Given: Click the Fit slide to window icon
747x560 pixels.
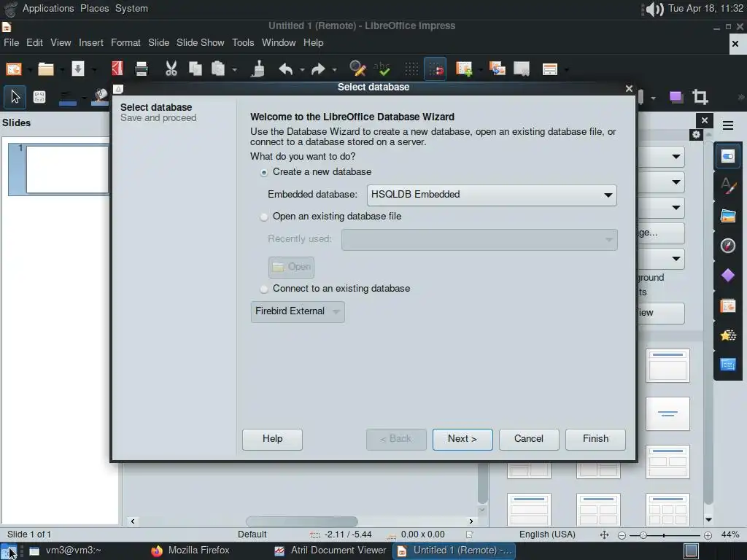Looking at the screenshot, I should click(604, 534).
